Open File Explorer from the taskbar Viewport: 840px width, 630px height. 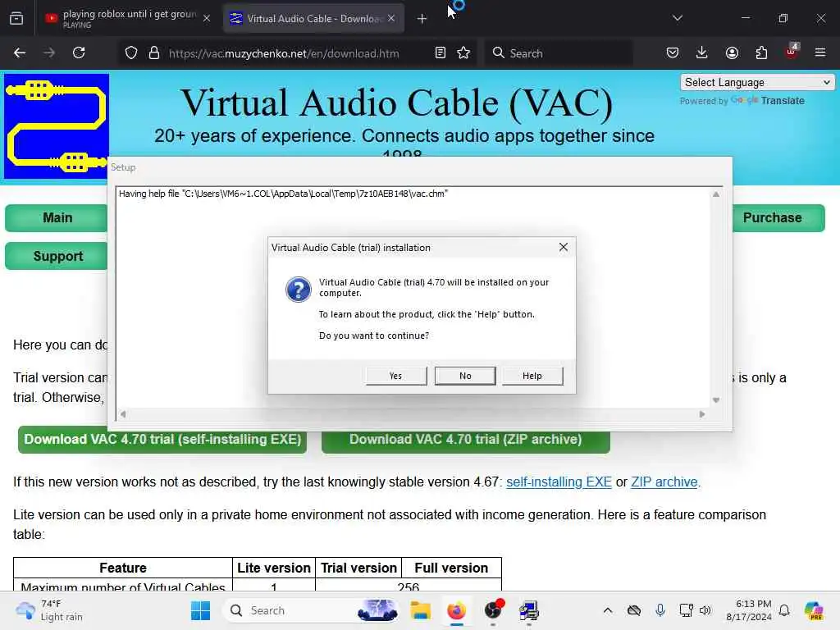click(421, 610)
